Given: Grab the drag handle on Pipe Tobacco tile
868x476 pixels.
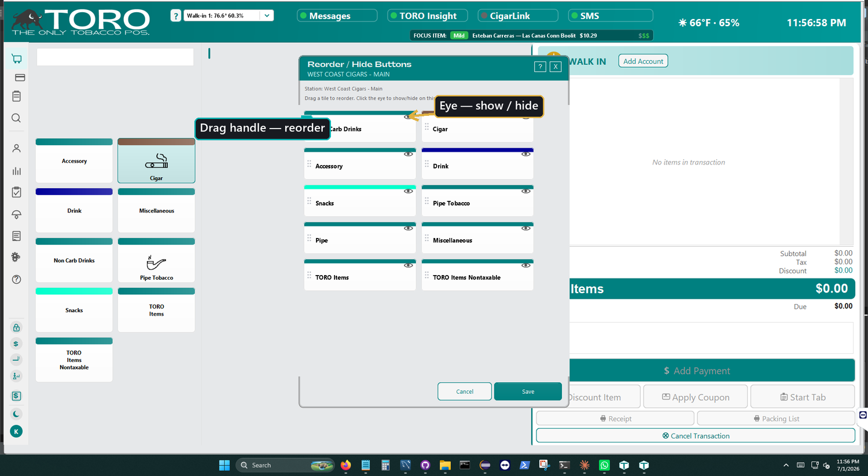Looking at the screenshot, I should point(426,202).
